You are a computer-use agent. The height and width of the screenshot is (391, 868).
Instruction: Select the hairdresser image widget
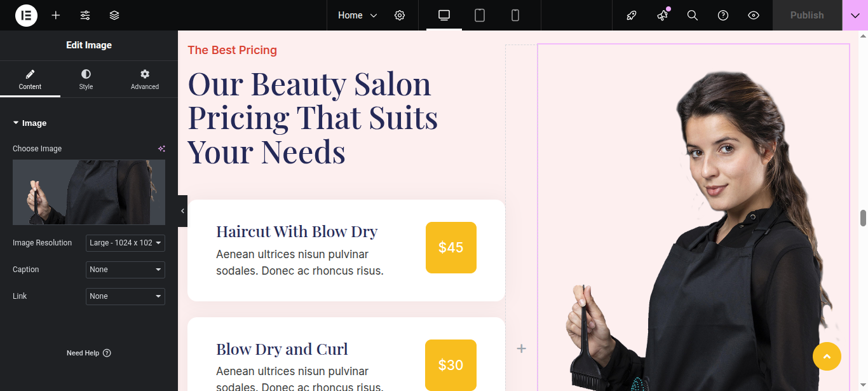coord(693,217)
